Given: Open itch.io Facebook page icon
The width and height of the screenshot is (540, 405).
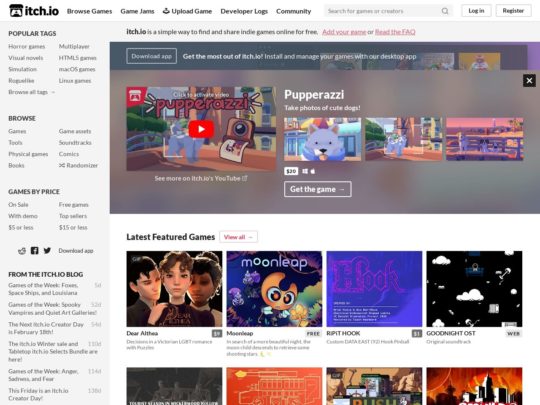Looking at the screenshot, I should pos(34,251).
